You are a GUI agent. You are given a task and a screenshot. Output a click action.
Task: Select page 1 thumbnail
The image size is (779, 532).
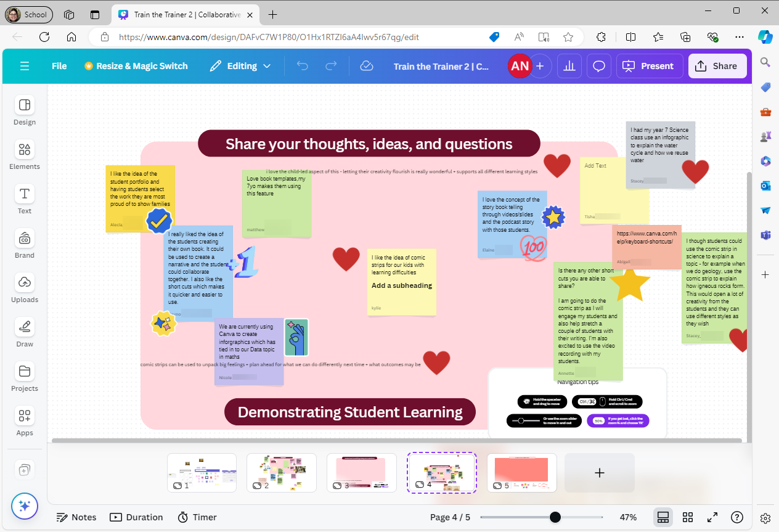(x=202, y=473)
